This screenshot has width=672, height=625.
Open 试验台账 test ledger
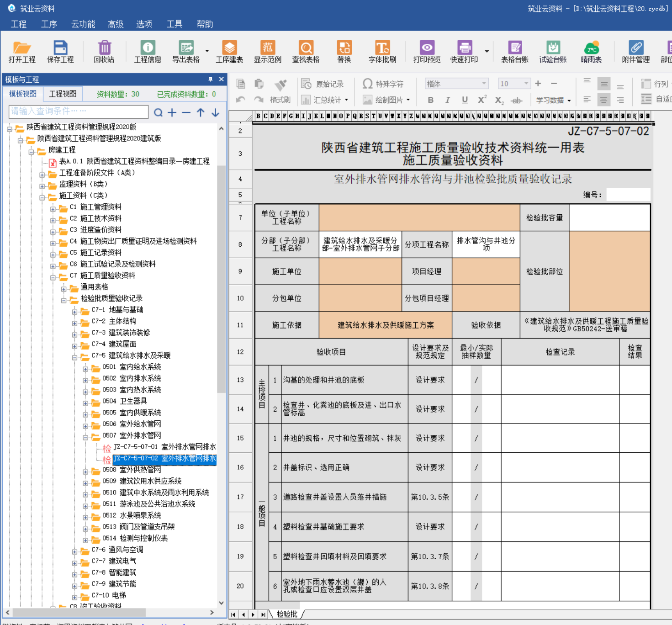tap(553, 52)
